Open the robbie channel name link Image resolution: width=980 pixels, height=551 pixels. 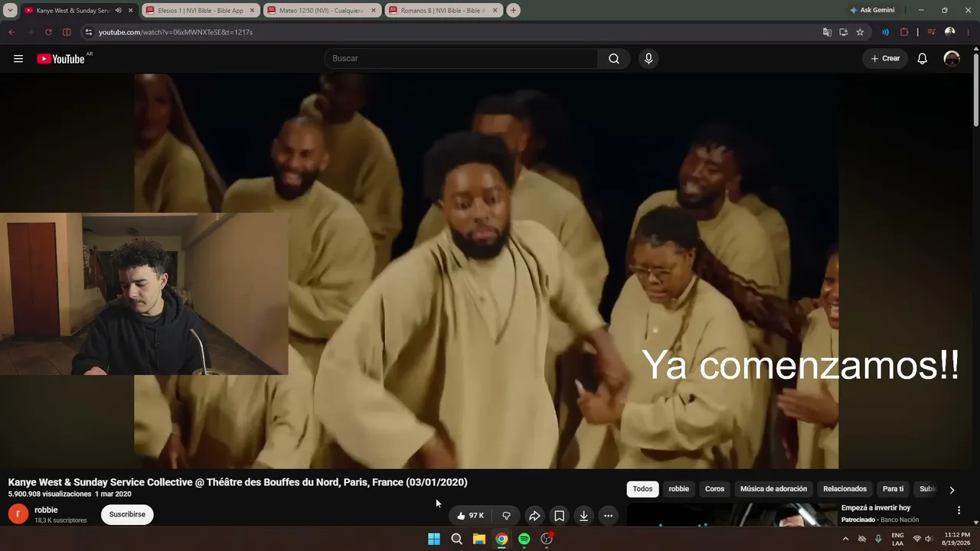[46, 510]
